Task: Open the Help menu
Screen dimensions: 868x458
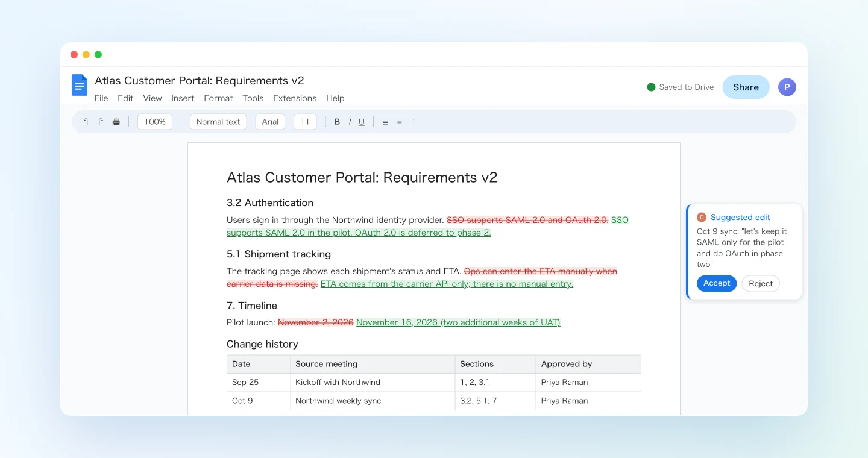Action: (x=335, y=98)
